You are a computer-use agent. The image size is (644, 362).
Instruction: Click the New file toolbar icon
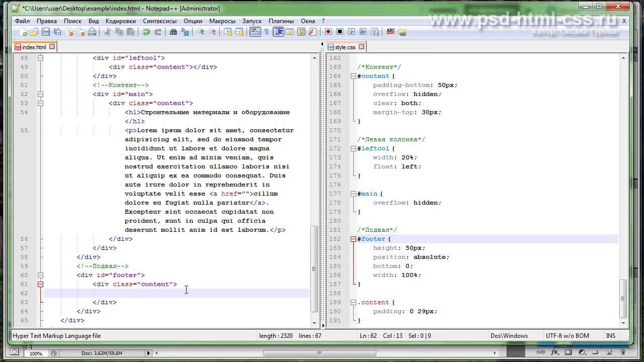point(23,32)
